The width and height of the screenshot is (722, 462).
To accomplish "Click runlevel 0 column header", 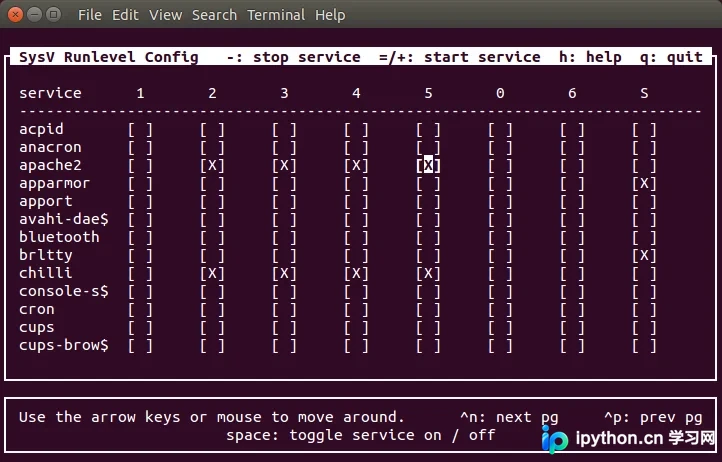I will click(x=500, y=93).
